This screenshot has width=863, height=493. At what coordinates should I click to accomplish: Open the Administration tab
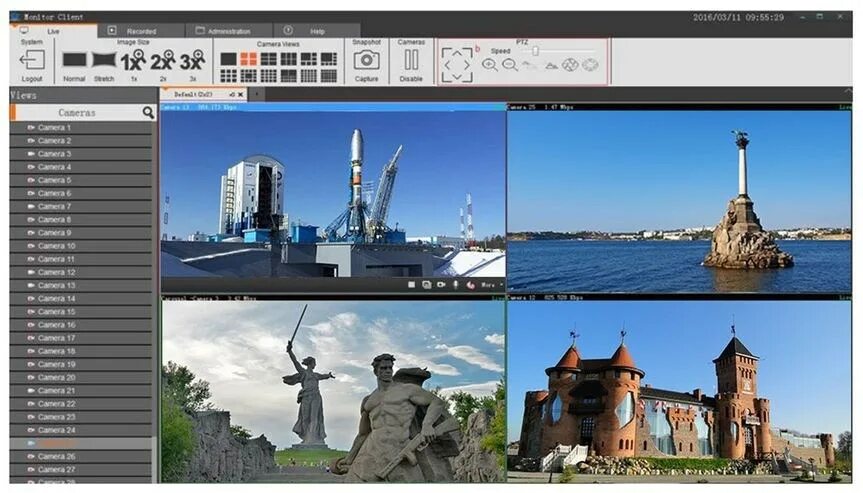pos(229,31)
